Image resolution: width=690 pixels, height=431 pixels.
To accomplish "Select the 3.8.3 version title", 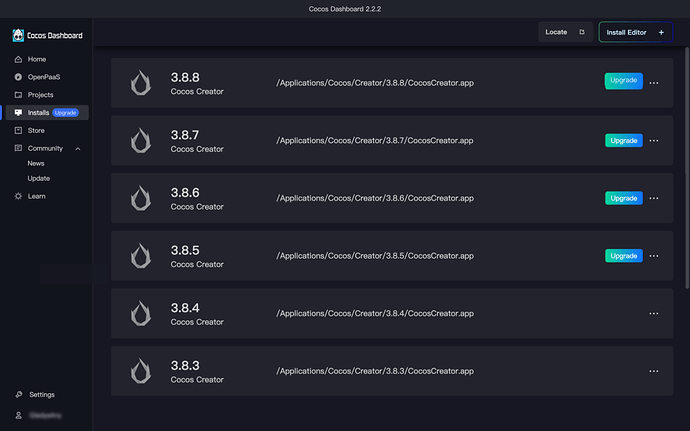I will (x=185, y=366).
